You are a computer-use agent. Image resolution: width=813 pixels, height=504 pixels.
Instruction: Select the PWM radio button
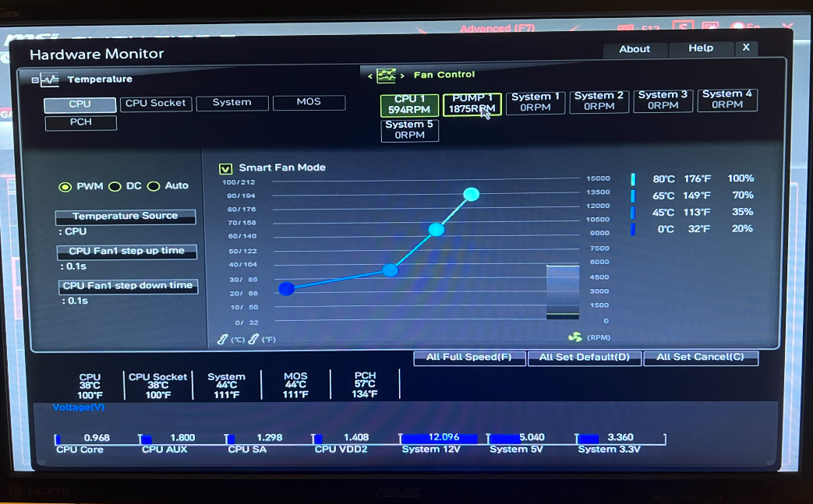pos(65,187)
